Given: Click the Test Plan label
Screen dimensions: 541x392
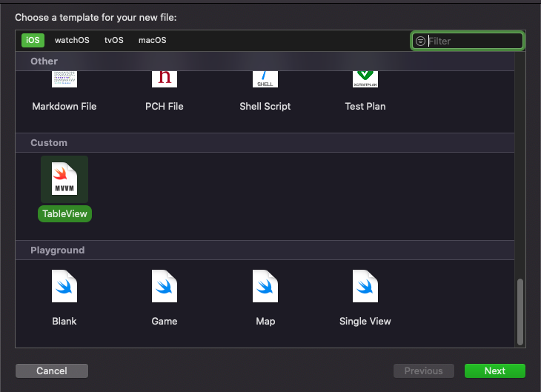Looking at the screenshot, I should click(365, 106).
